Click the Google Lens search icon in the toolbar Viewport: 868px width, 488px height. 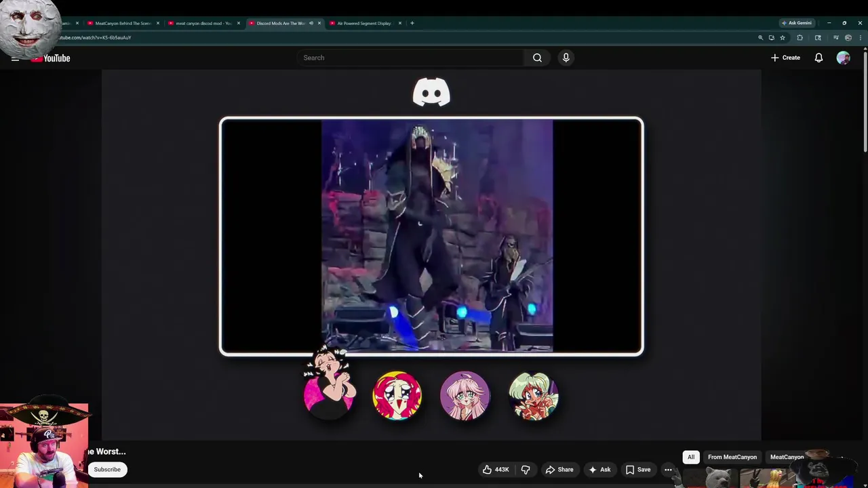pyautogui.click(x=818, y=38)
